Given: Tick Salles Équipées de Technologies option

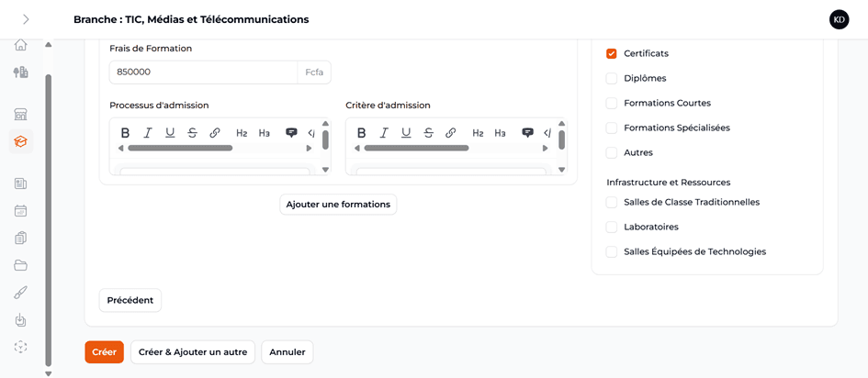Looking at the screenshot, I should (x=612, y=252).
